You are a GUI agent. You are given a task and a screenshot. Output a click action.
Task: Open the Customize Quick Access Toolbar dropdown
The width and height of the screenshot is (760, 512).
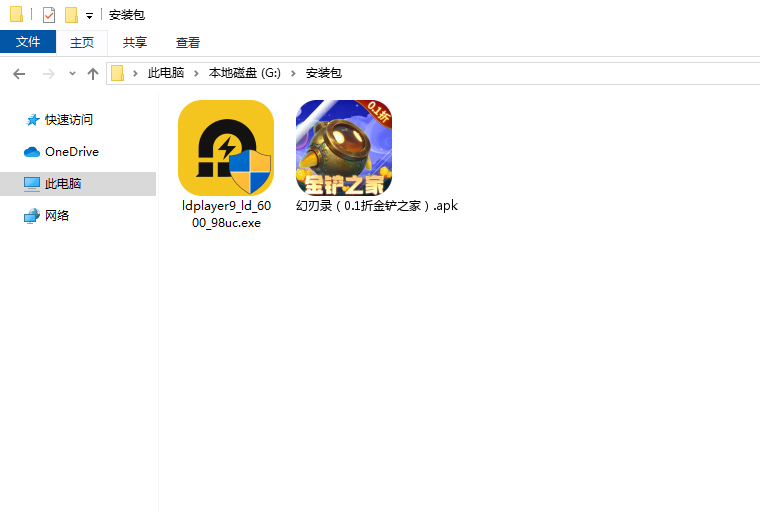[89, 16]
